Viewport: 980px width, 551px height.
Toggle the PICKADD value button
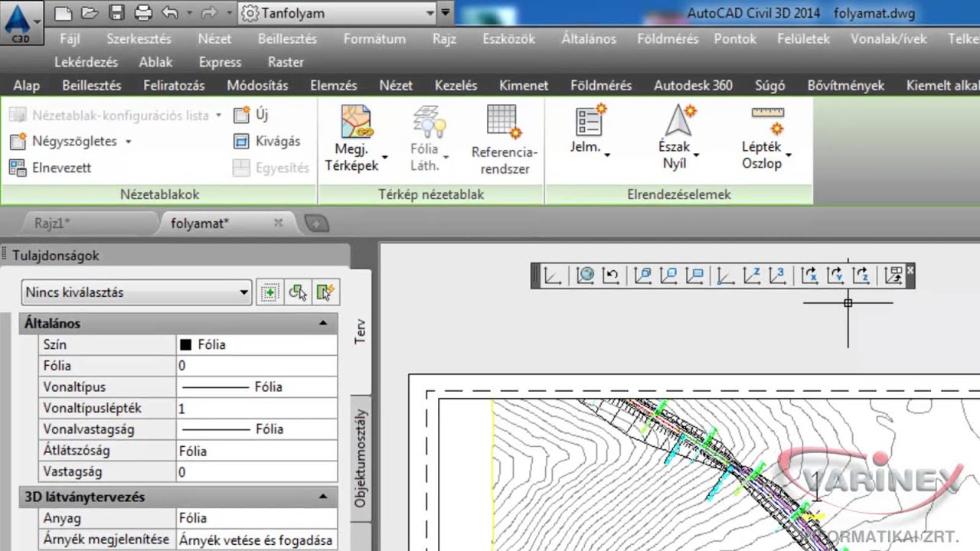[x=269, y=292]
